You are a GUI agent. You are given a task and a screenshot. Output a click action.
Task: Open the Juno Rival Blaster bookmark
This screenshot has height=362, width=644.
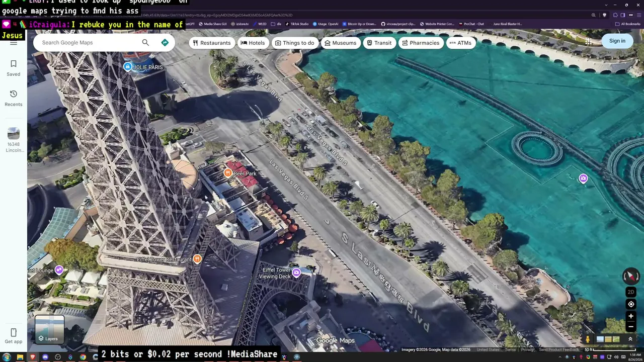click(x=505, y=24)
